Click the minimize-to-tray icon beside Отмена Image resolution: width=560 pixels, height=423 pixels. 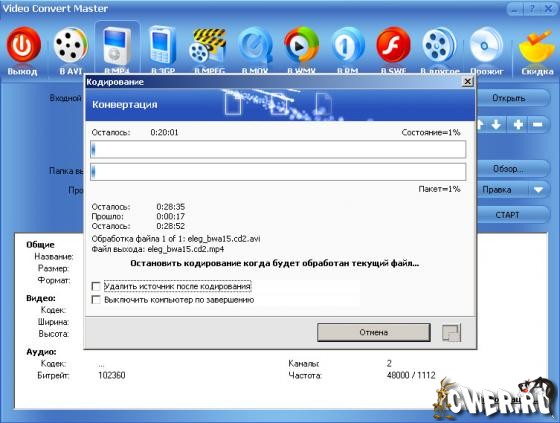pos(451,333)
